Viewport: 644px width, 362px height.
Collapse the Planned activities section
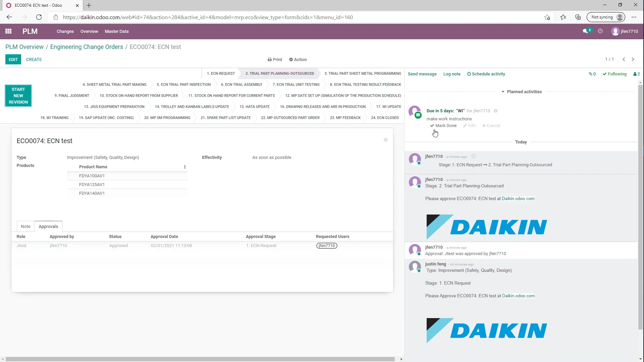pyautogui.click(x=503, y=91)
